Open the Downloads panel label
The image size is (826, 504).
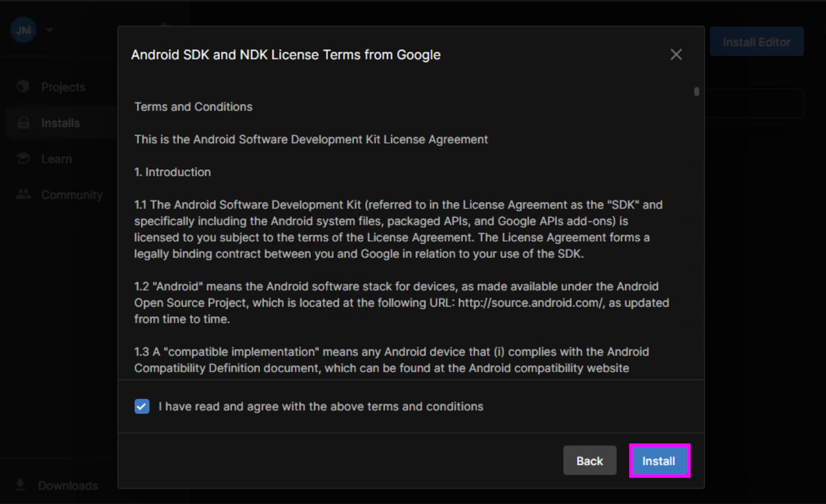pos(68,486)
